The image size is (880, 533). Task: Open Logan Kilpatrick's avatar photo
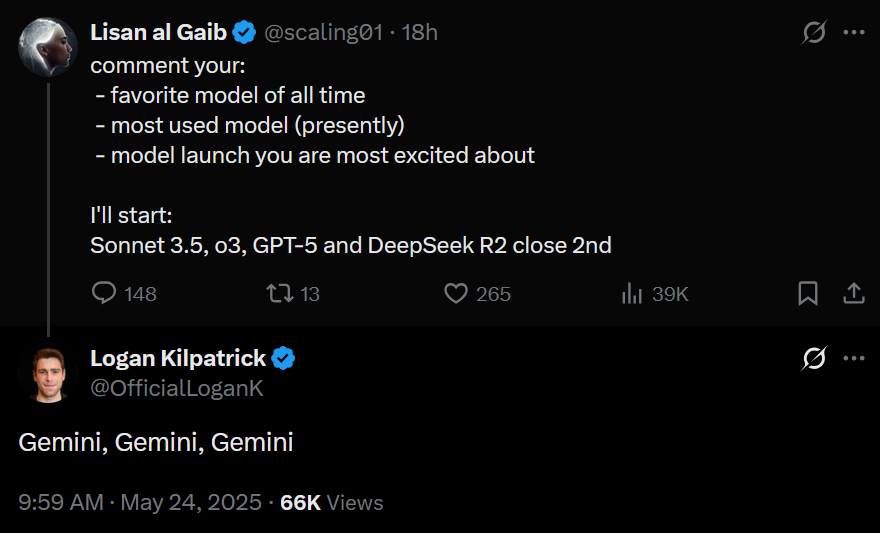(x=48, y=374)
